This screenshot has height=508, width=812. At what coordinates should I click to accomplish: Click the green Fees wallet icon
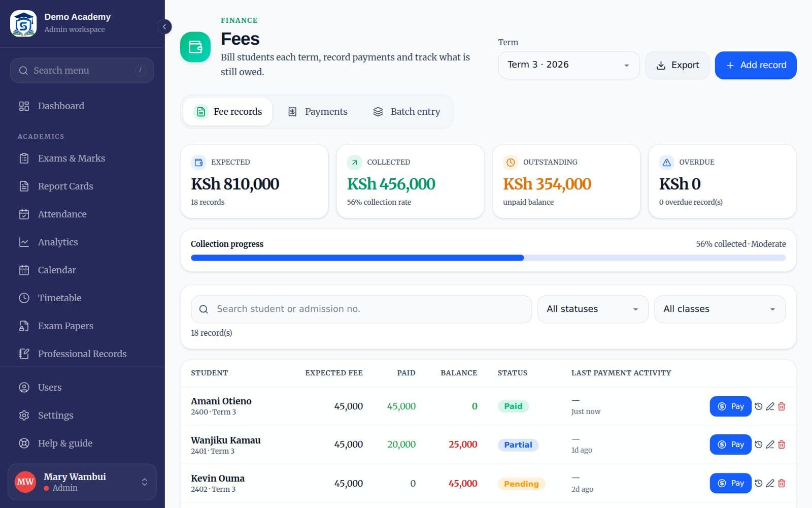(x=195, y=47)
